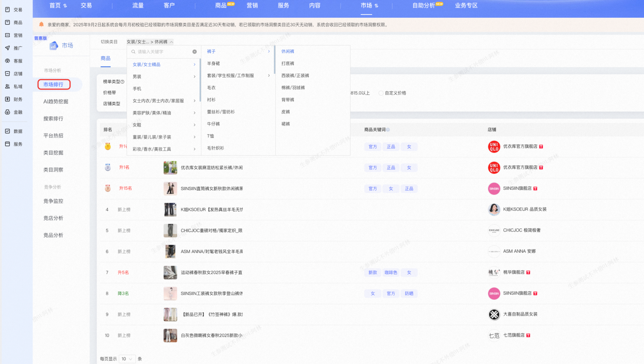
Task: Select the 自定义价格 radio button
Action: tap(381, 93)
